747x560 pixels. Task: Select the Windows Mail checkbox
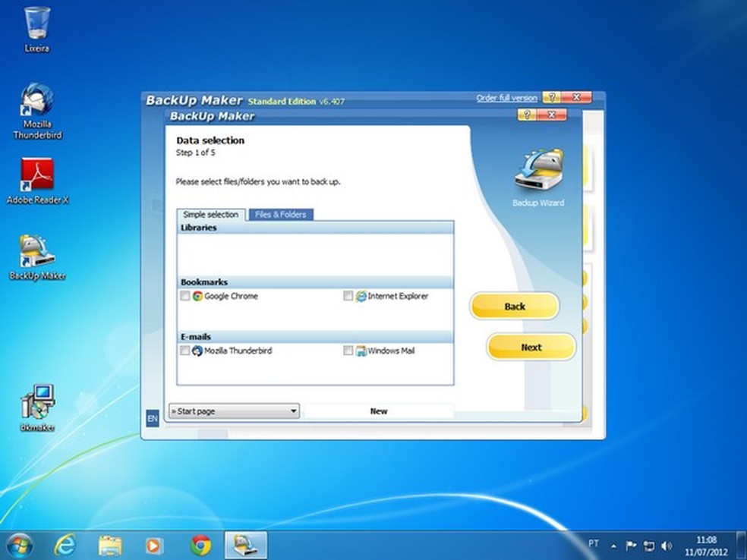click(348, 351)
